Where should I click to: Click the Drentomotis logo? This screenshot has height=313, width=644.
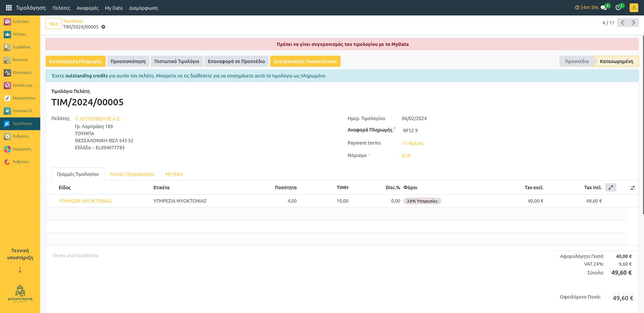pos(20,294)
